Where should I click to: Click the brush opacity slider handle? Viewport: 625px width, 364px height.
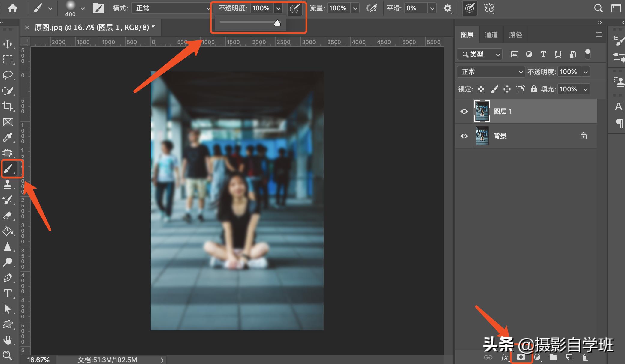click(x=277, y=23)
